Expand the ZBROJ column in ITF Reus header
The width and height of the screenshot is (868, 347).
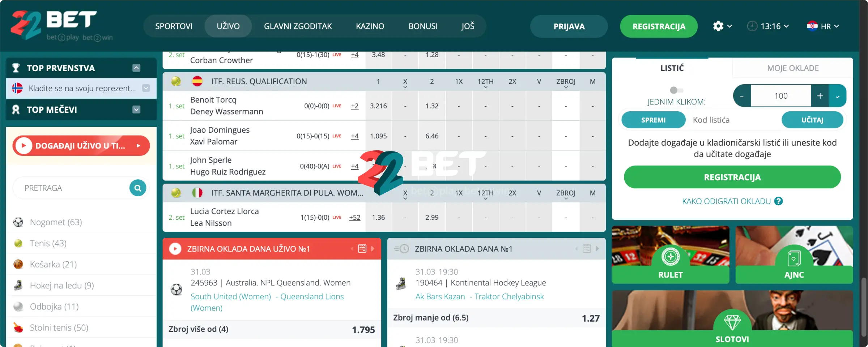pyautogui.click(x=566, y=87)
